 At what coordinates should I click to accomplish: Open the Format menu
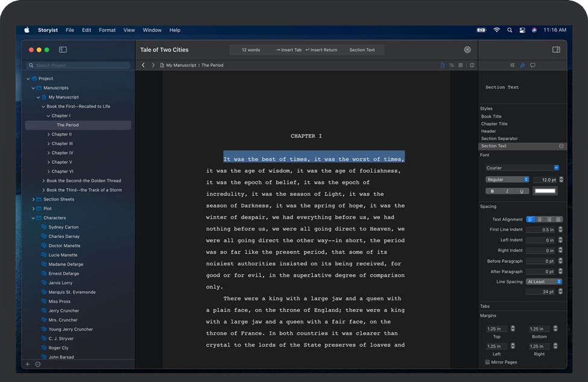107,30
